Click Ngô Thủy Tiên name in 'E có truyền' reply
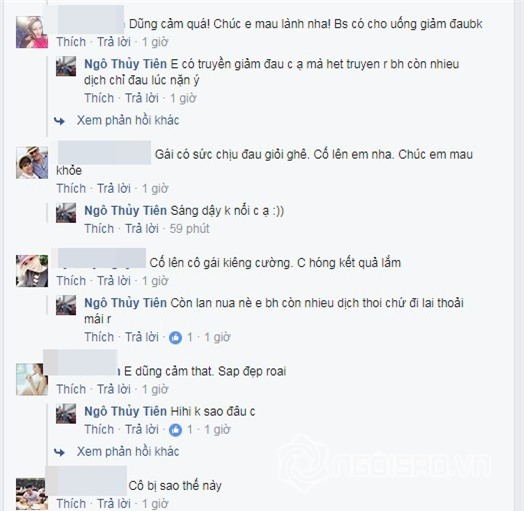The image size is (524, 511). (x=125, y=64)
